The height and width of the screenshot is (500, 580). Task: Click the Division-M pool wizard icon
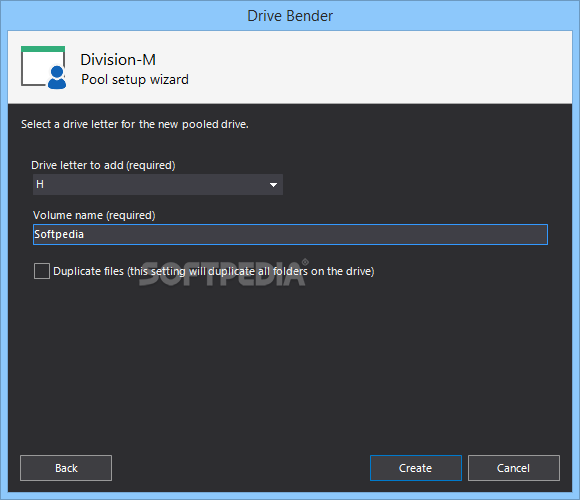44,68
